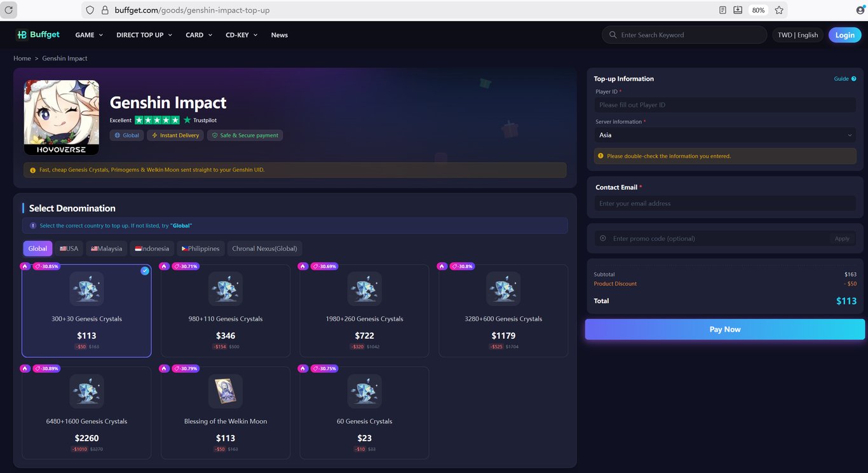Click the crystal icon of 60 Genesis Crystals
This screenshot has width=868, height=473.
pyautogui.click(x=365, y=391)
